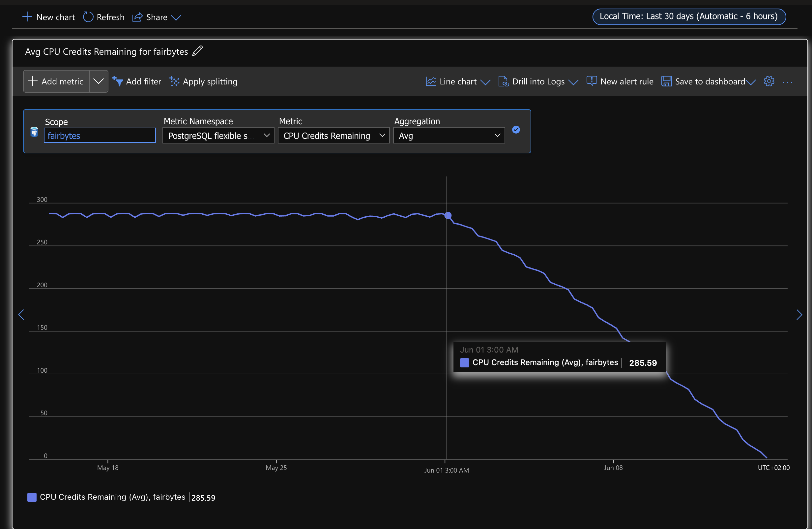Create a New alert rule
This screenshot has height=529, width=812.
point(620,81)
